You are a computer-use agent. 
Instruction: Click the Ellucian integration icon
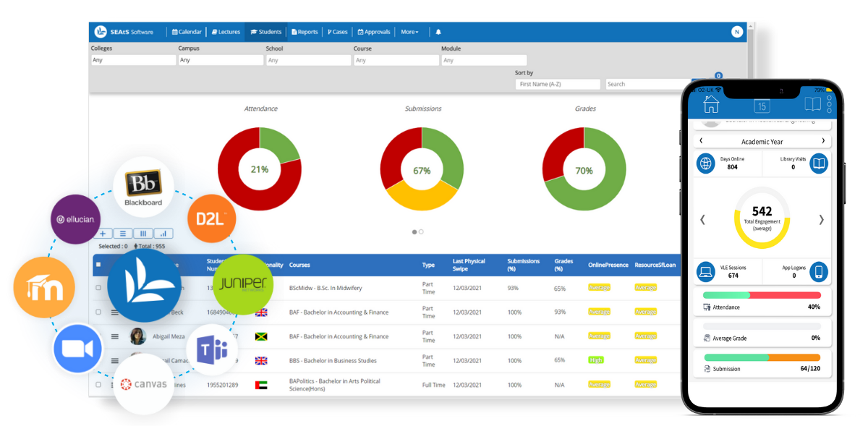coord(76,219)
